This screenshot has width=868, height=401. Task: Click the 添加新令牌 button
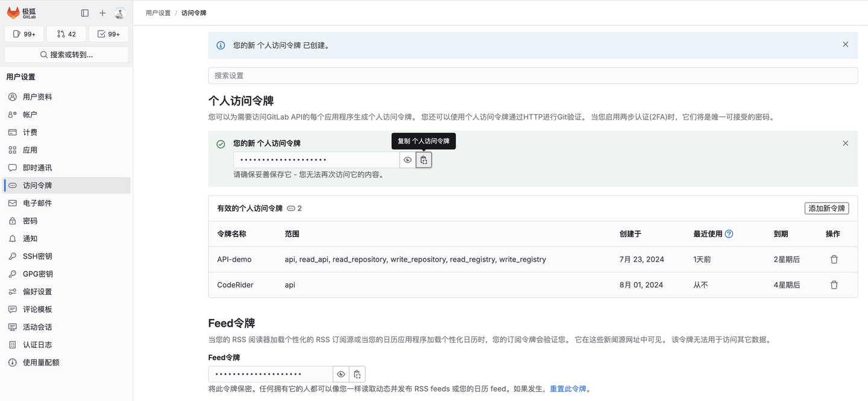[826, 207]
